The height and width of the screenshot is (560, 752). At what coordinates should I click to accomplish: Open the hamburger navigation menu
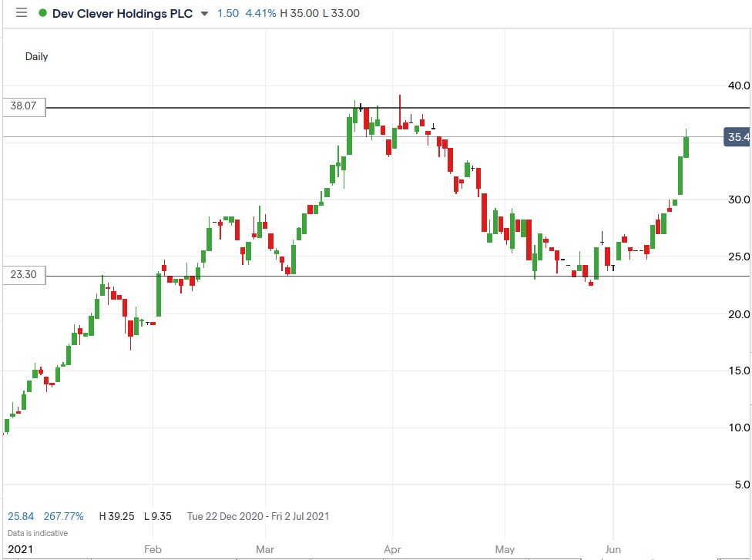21,12
